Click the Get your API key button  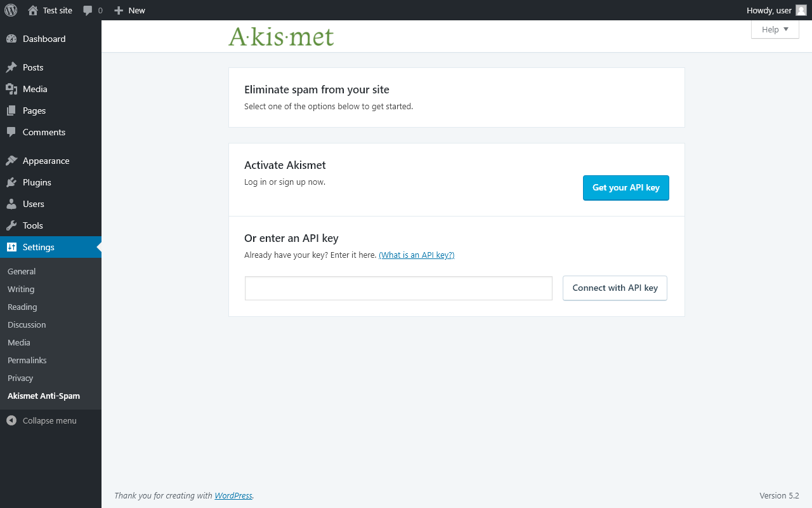[x=626, y=188]
